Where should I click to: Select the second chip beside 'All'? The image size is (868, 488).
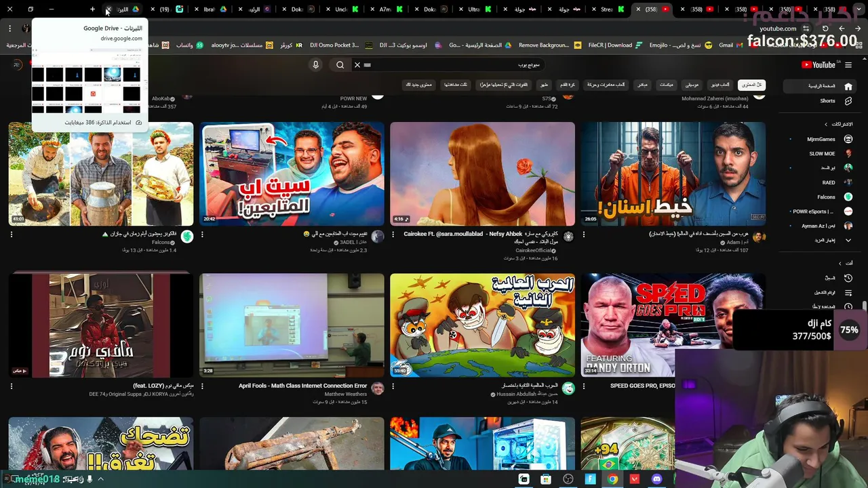[720, 85]
